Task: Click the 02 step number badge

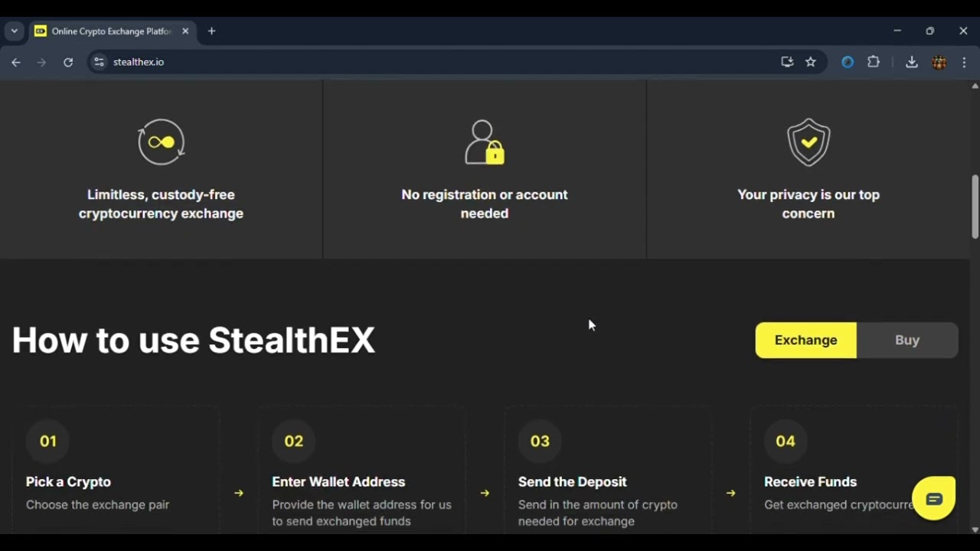Action: pos(294,441)
